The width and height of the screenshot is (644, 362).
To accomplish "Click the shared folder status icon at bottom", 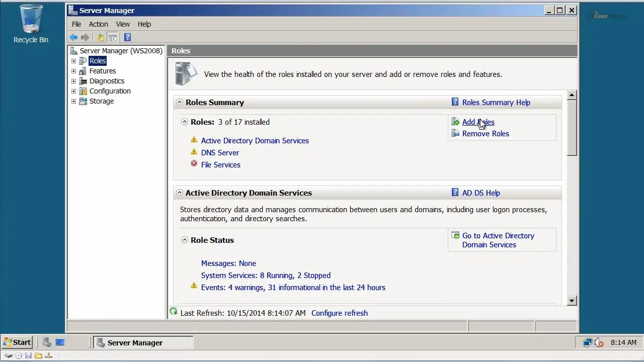I will 38,355.
